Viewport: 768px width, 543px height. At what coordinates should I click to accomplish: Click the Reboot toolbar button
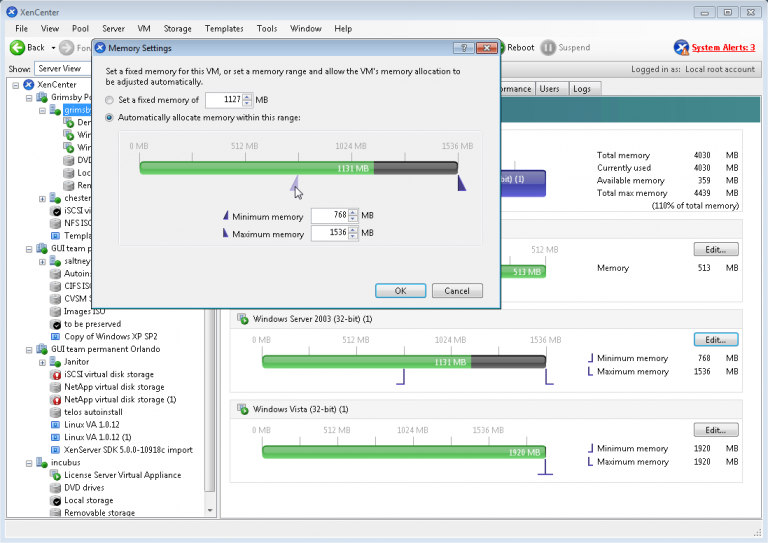(x=520, y=47)
